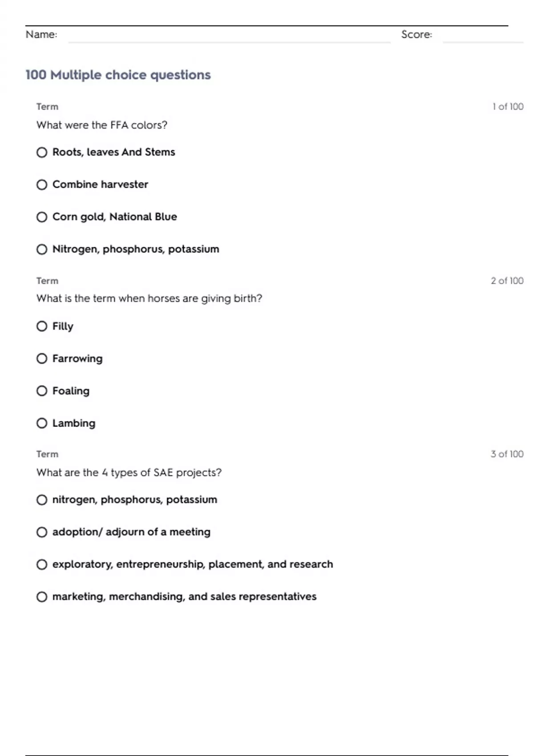Select the "Filly" option
The image size is (534, 756).
tap(42, 326)
